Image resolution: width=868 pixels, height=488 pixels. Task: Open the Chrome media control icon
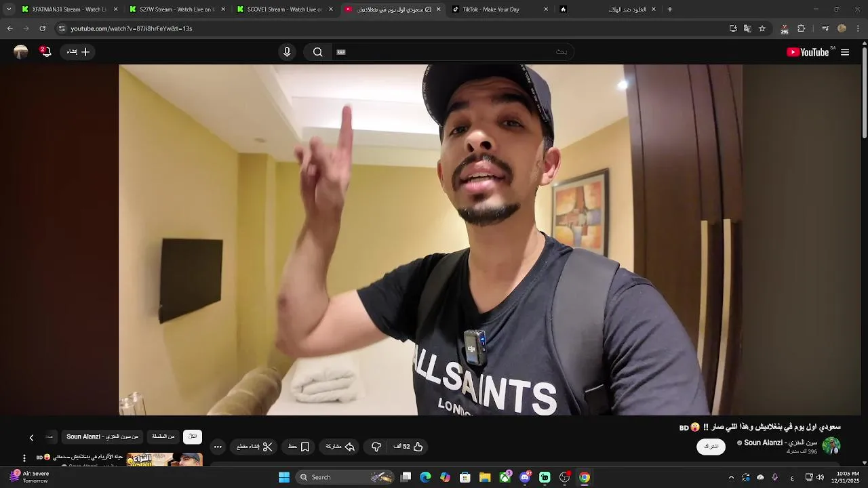pyautogui.click(x=825, y=28)
